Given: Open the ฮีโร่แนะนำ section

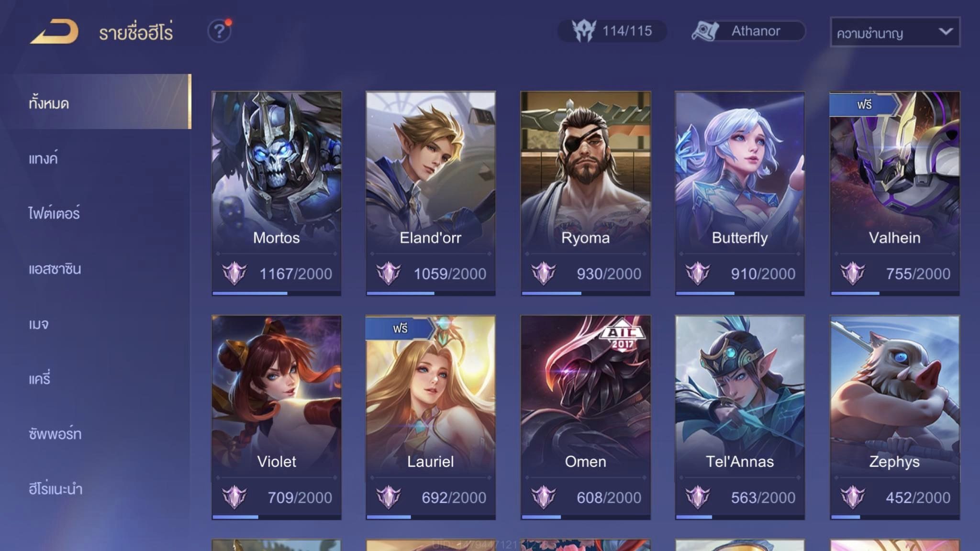Looking at the screenshot, I should [56, 489].
